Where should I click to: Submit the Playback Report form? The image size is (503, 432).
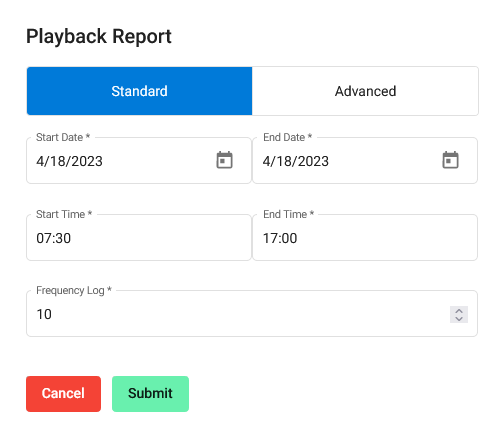[x=150, y=394]
